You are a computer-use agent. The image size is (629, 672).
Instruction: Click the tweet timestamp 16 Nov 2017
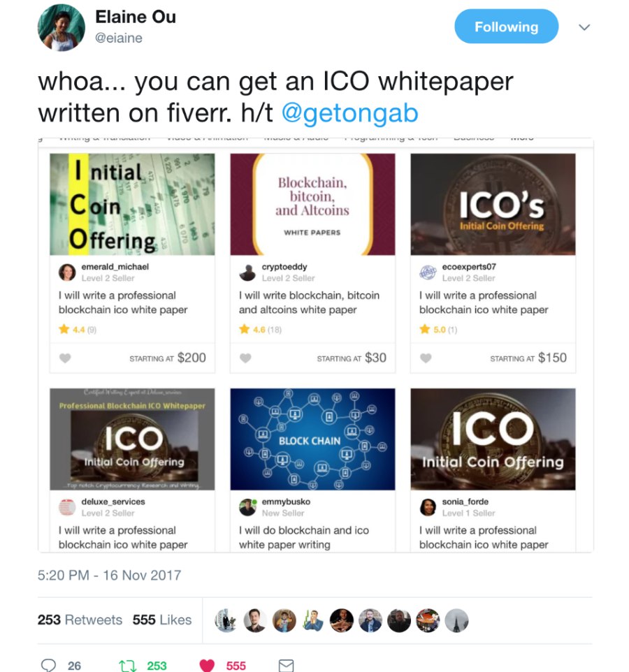(x=109, y=575)
